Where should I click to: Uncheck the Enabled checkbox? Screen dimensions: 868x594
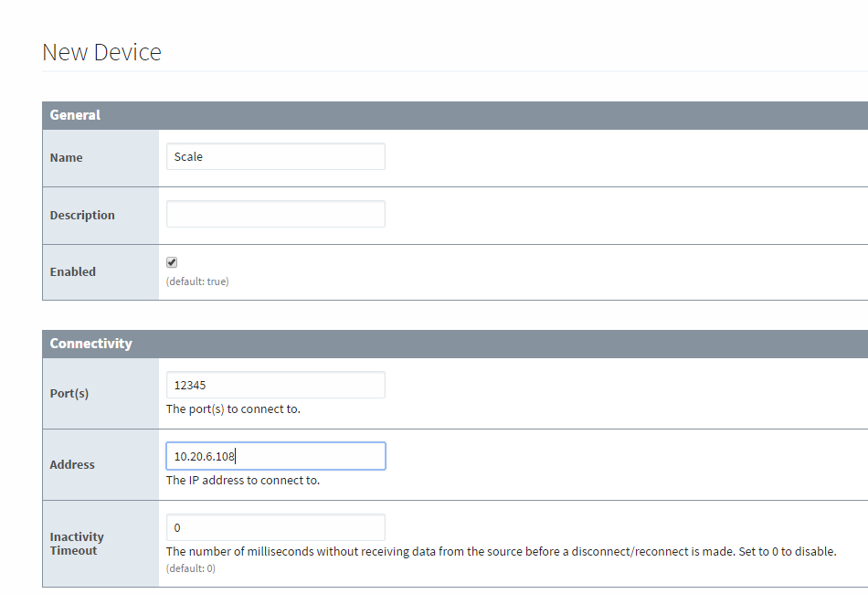pyautogui.click(x=172, y=262)
